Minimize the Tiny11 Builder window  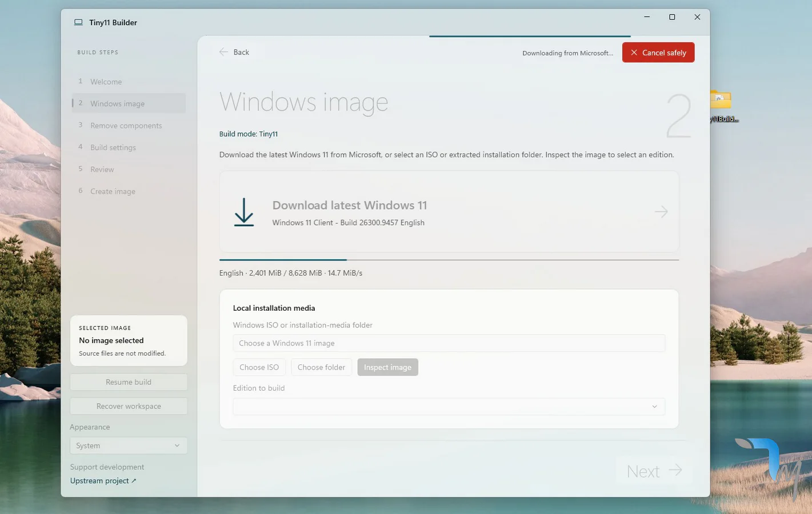(647, 17)
